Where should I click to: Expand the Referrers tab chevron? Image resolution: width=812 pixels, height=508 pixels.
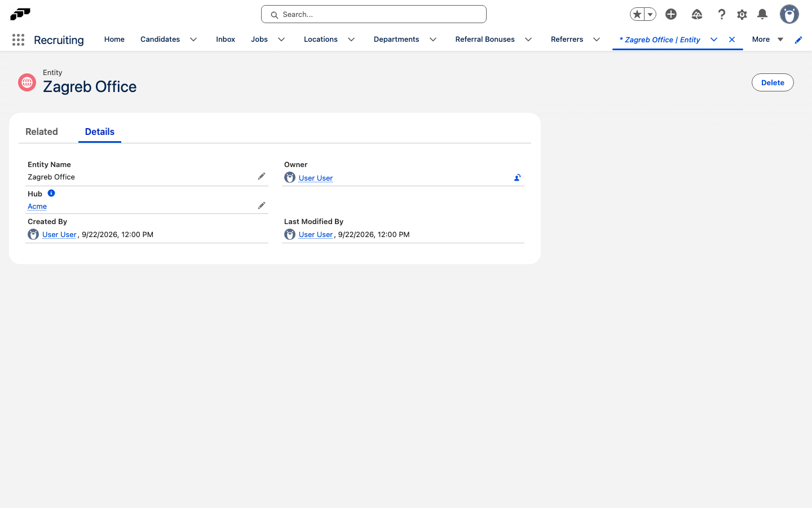[597, 40]
